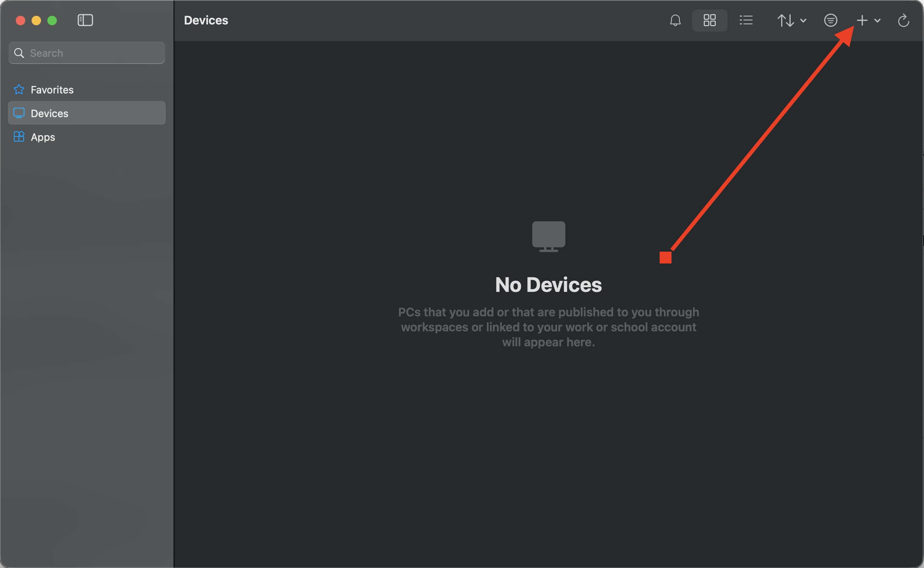Click the Favorites star icon
The height and width of the screenshot is (568, 924).
click(19, 90)
